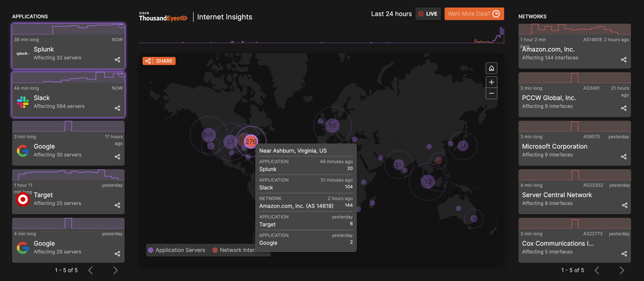The image size is (644, 281).
Task: Click the Want More Data button
Action: coord(474,14)
